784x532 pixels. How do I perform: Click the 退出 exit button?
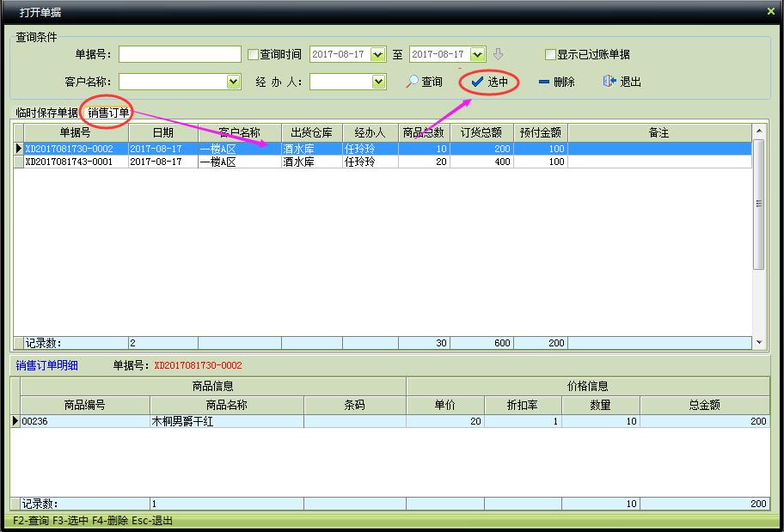pos(622,82)
